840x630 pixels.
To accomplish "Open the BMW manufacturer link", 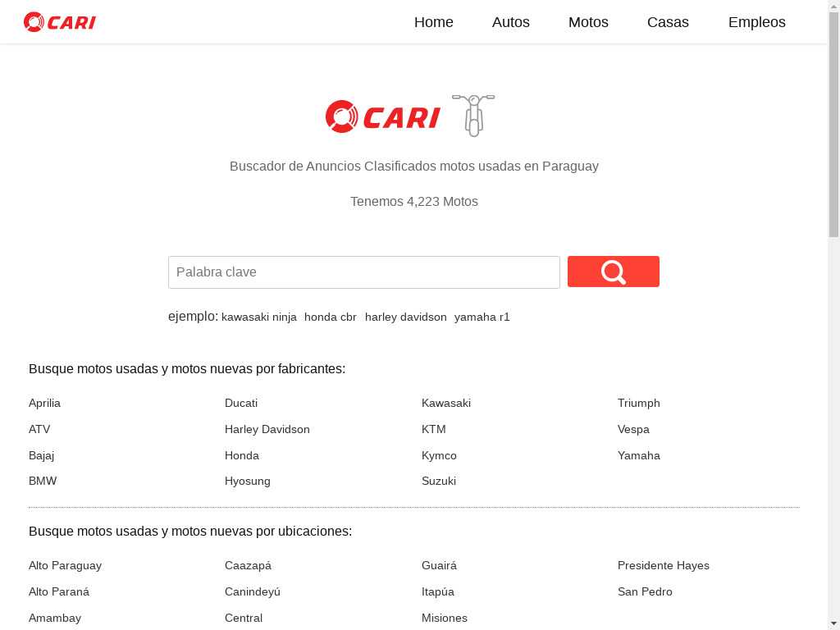I will pos(43,481).
